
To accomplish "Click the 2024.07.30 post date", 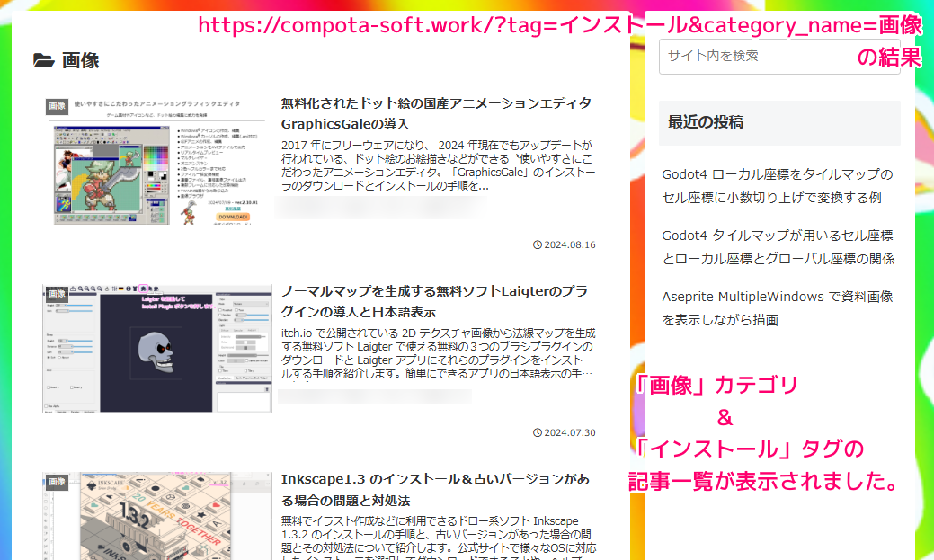I will [x=565, y=432].
